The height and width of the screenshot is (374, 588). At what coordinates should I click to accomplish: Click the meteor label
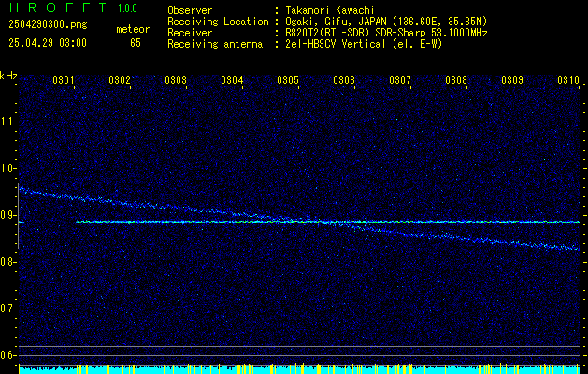133,29
